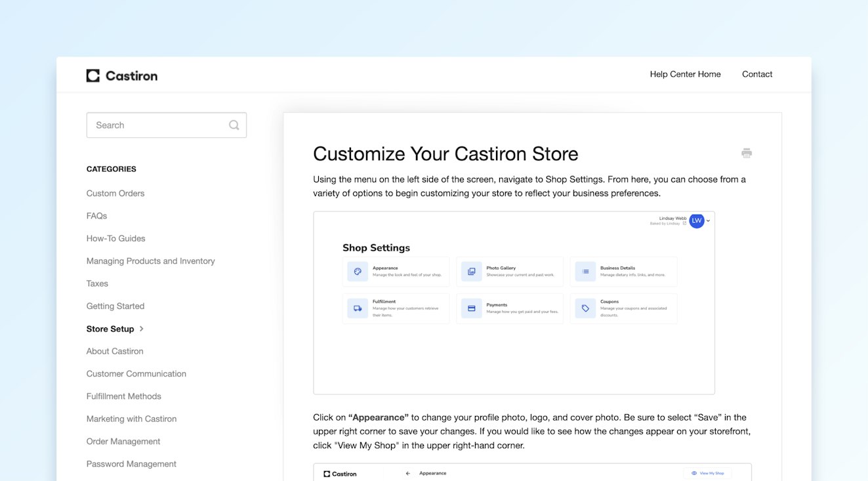
Task: Click the chevron beside Store Setup
Action: 142,329
